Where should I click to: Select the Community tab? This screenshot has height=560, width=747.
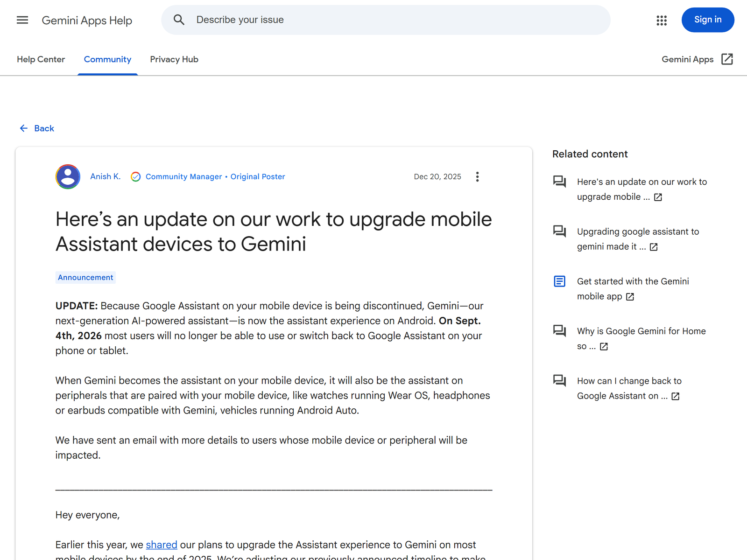[107, 59]
